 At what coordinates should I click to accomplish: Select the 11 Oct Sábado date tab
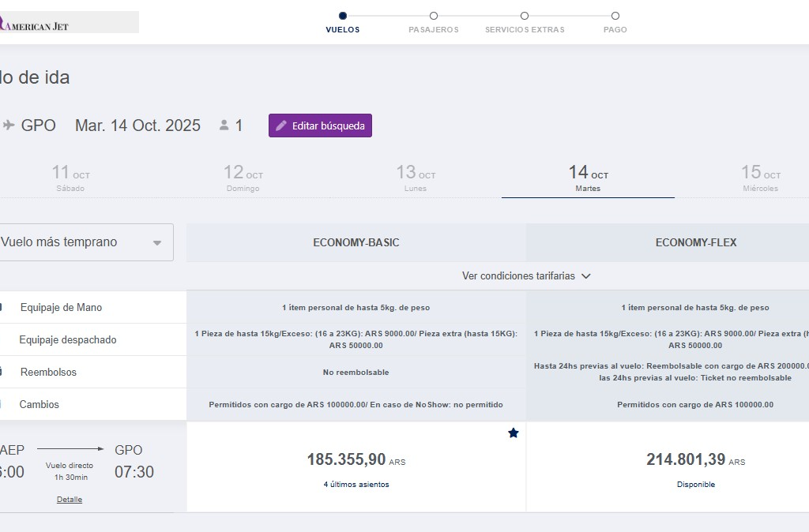click(70, 178)
